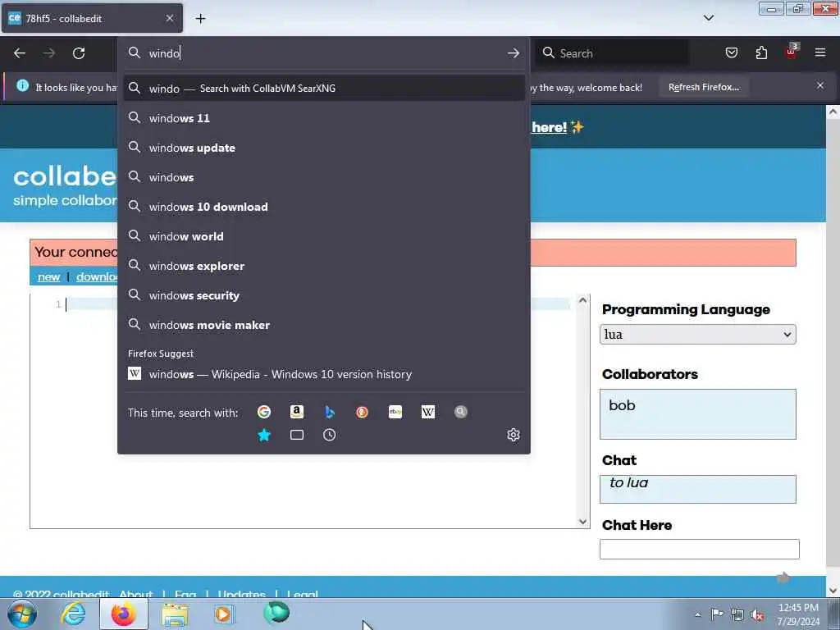
Task: Show hidden tray icons arrow
Action: [x=697, y=614]
